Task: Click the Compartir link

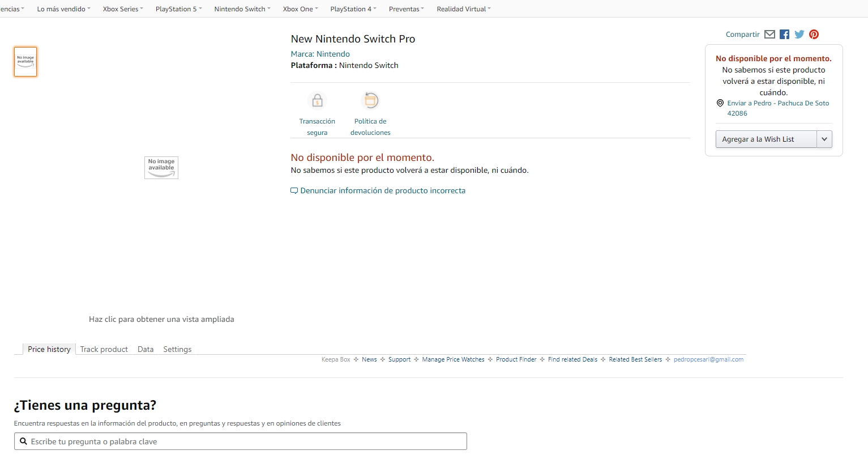Action: (742, 35)
